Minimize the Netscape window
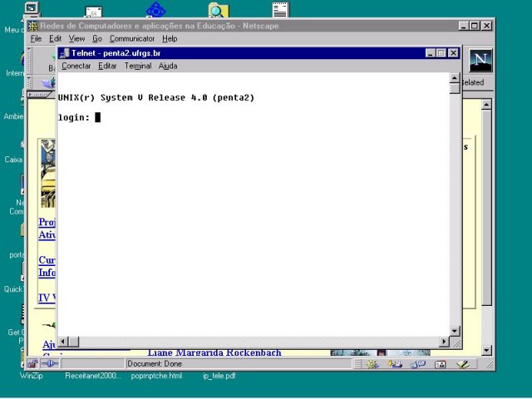Image resolution: width=532 pixels, height=399 pixels. coord(464,26)
